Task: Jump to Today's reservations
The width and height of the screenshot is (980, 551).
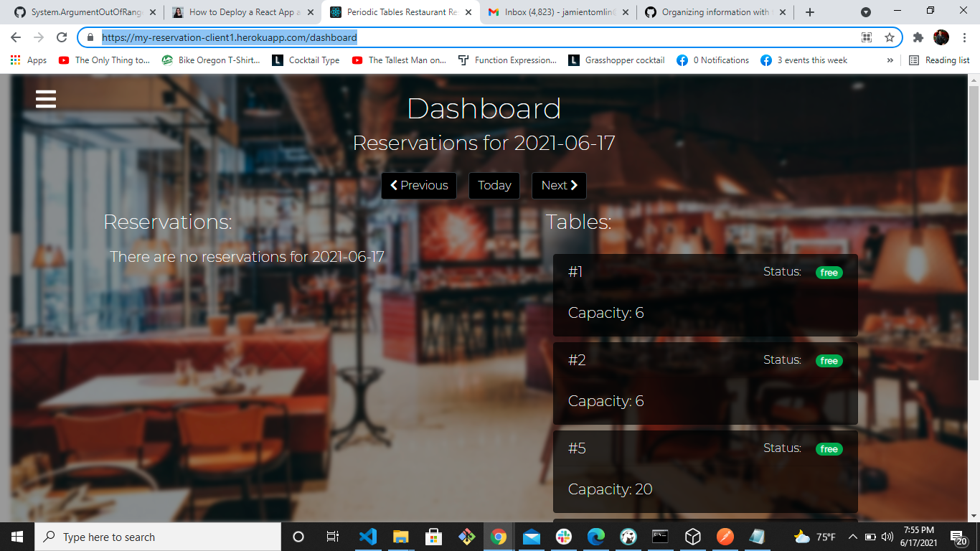Action: click(494, 185)
